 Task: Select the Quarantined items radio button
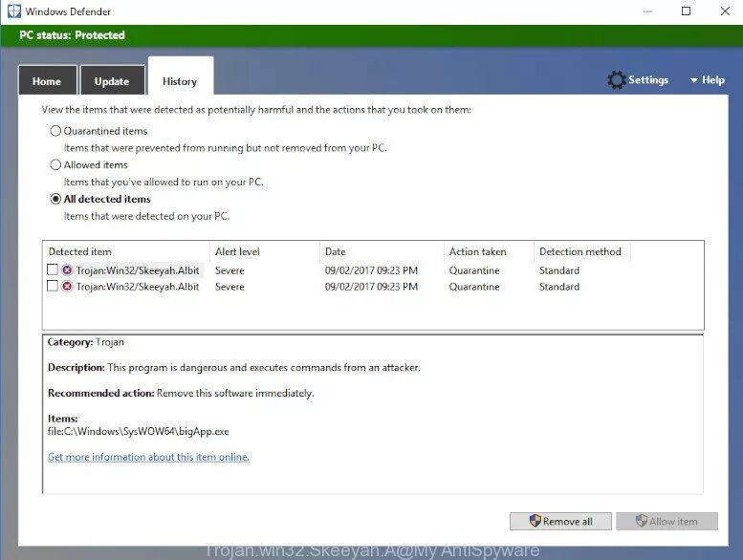55,131
